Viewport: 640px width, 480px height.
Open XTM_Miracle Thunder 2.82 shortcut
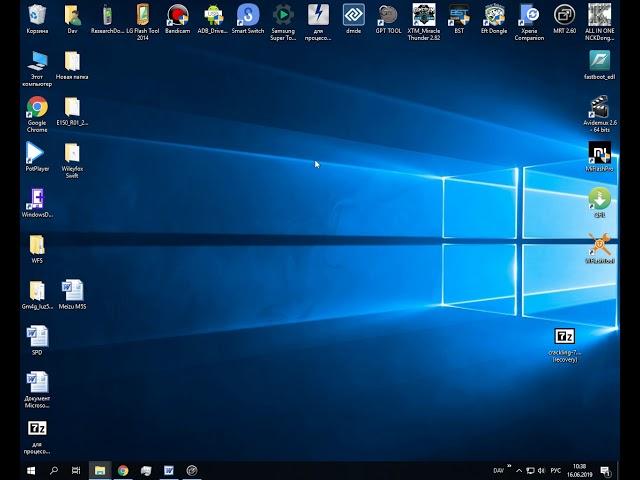[424, 22]
